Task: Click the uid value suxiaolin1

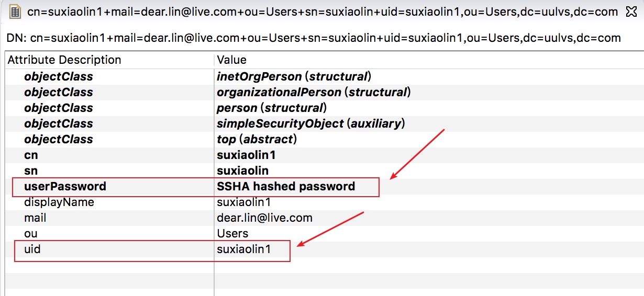Action: click(244, 249)
